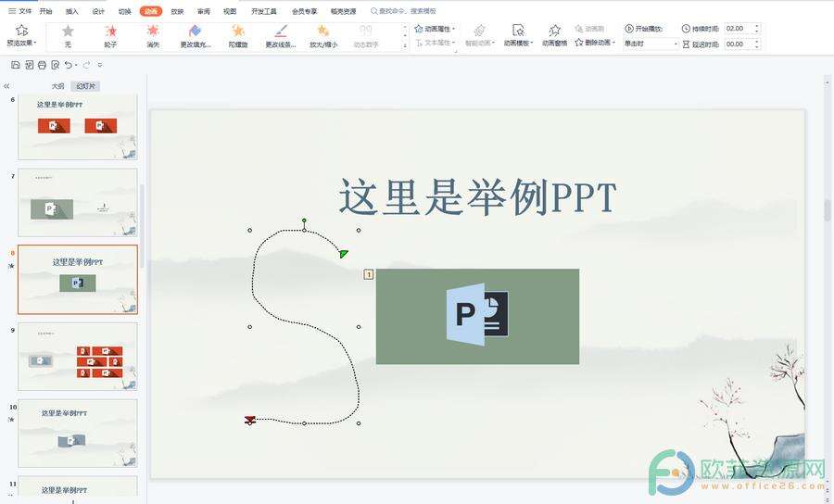Apply the 放大/缩小 grow shrink animation
Viewport: 834px width, 504px height.
[323, 36]
